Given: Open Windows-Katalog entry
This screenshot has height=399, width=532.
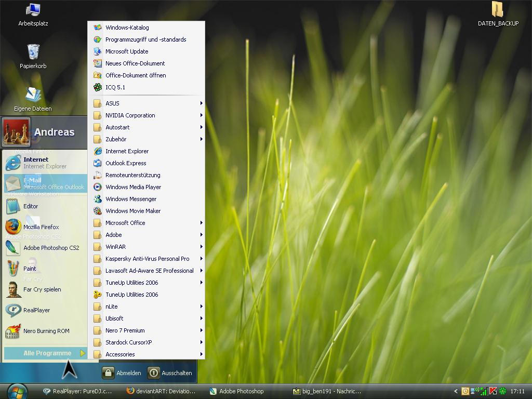Looking at the screenshot, I should [146, 28].
